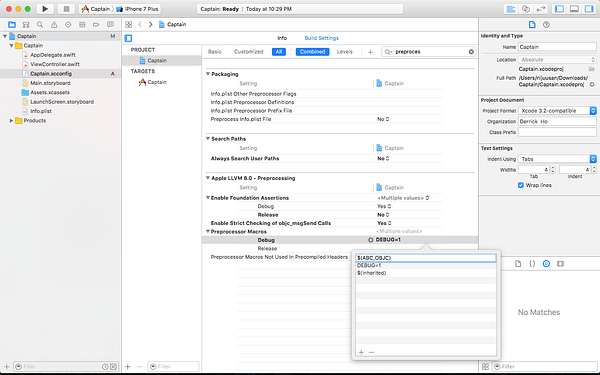Click the Stop button in toolbar
The height and width of the screenshot is (375, 600).
click(66, 9)
